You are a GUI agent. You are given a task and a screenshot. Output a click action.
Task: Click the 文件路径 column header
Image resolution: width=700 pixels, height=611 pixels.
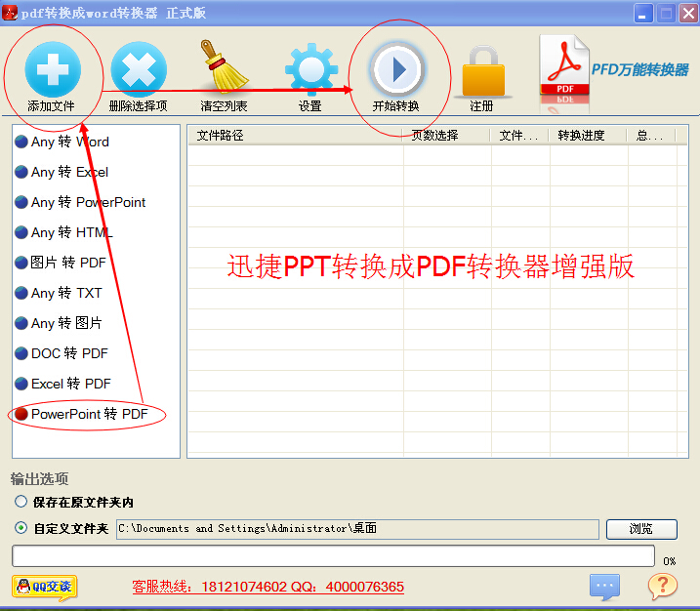tap(295, 136)
